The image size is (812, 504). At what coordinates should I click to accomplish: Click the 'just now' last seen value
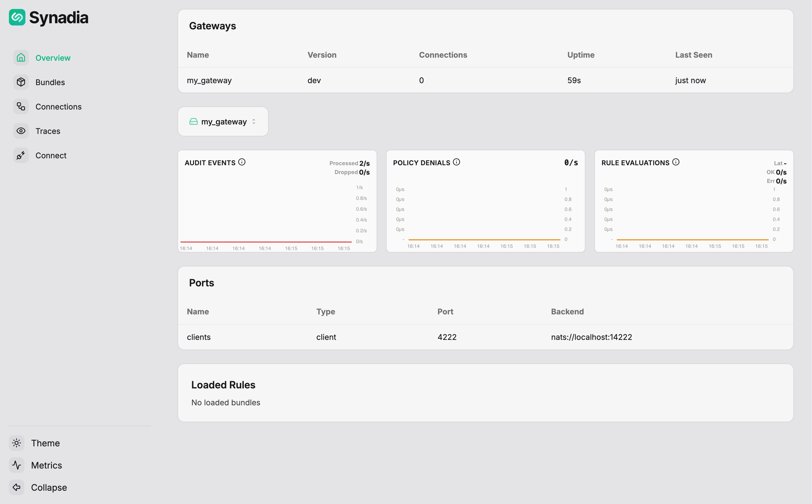[x=691, y=81]
